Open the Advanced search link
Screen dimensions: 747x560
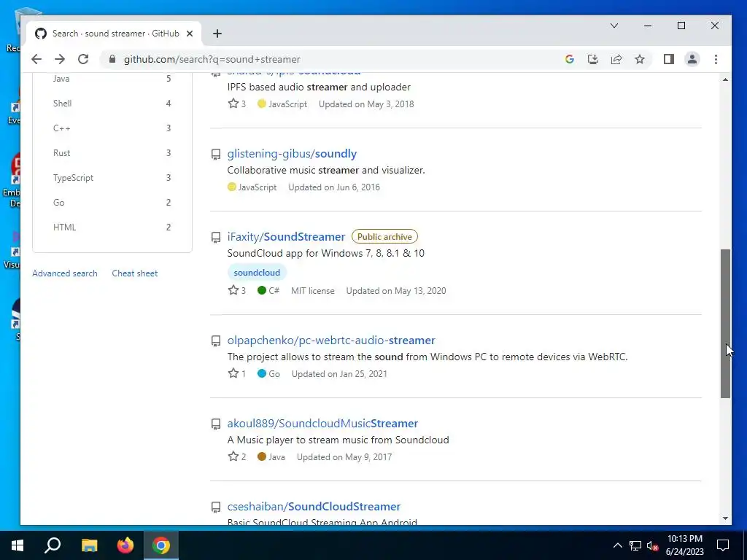click(x=65, y=273)
